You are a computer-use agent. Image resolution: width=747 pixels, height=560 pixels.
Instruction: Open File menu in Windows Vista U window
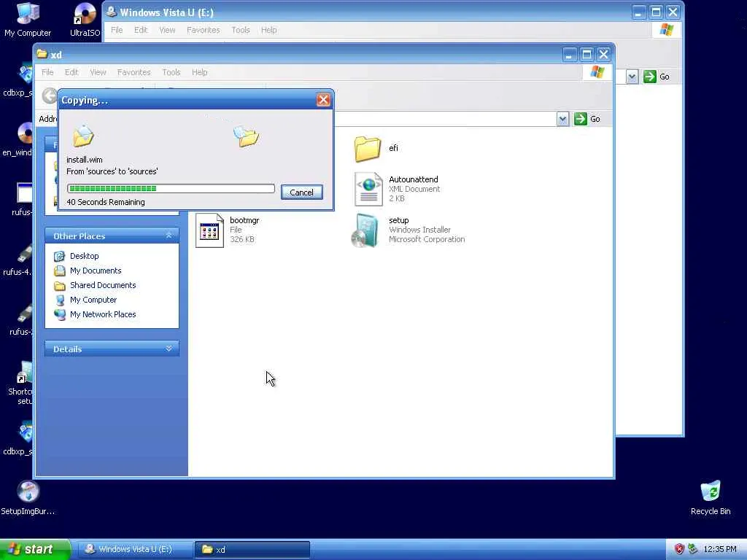(117, 30)
